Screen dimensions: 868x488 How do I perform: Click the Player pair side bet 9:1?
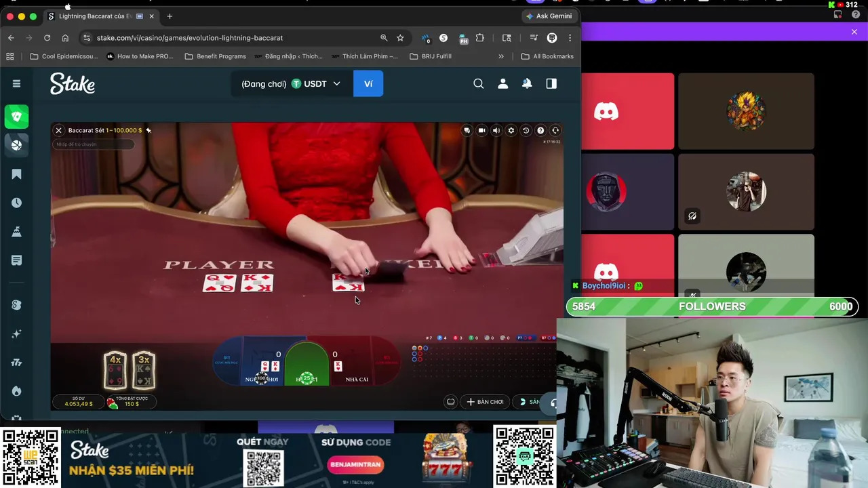(x=227, y=361)
